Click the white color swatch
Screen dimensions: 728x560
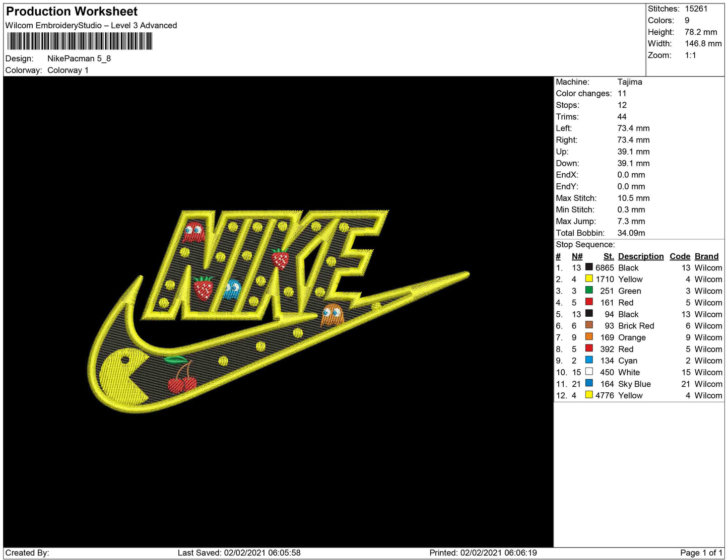click(x=589, y=372)
